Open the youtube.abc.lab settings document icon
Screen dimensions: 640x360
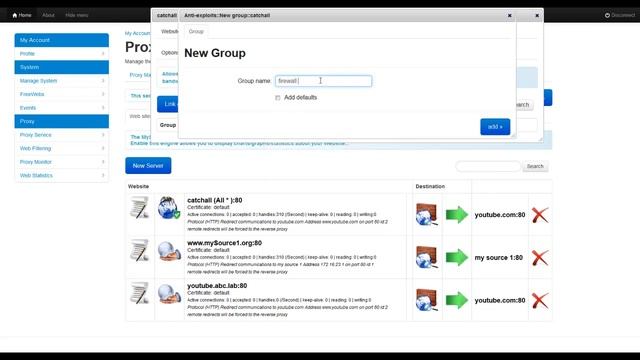tap(140, 293)
